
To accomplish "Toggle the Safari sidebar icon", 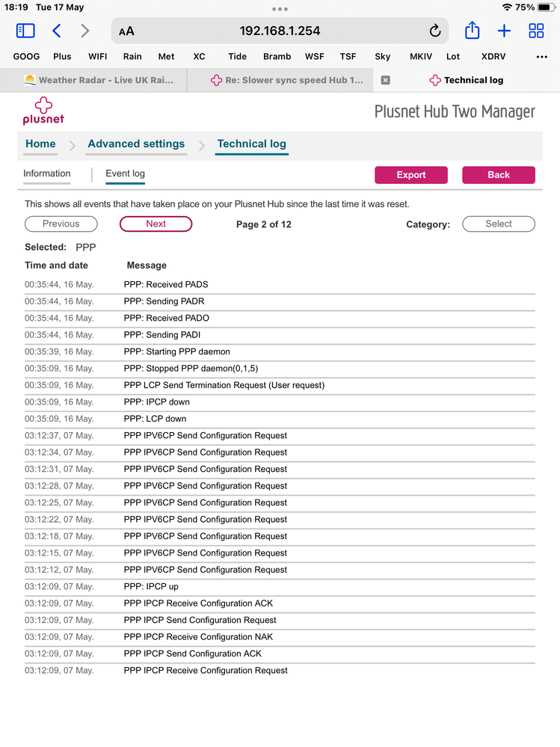I will pyautogui.click(x=25, y=31).
